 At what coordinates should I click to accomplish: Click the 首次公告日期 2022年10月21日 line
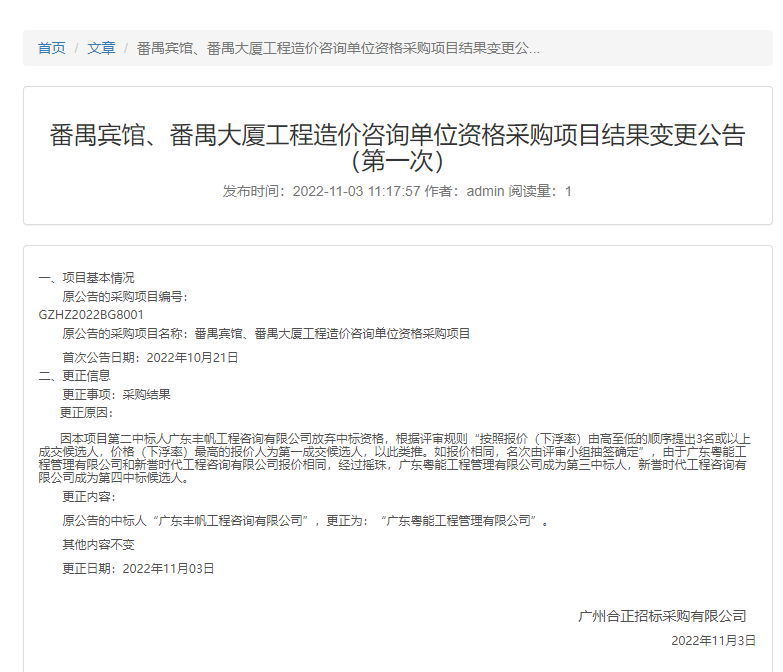(x=150, y=357)
